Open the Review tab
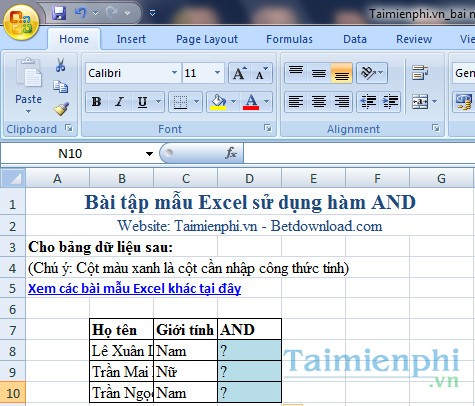This screenshot has width=475, height=406. [414, 39]
